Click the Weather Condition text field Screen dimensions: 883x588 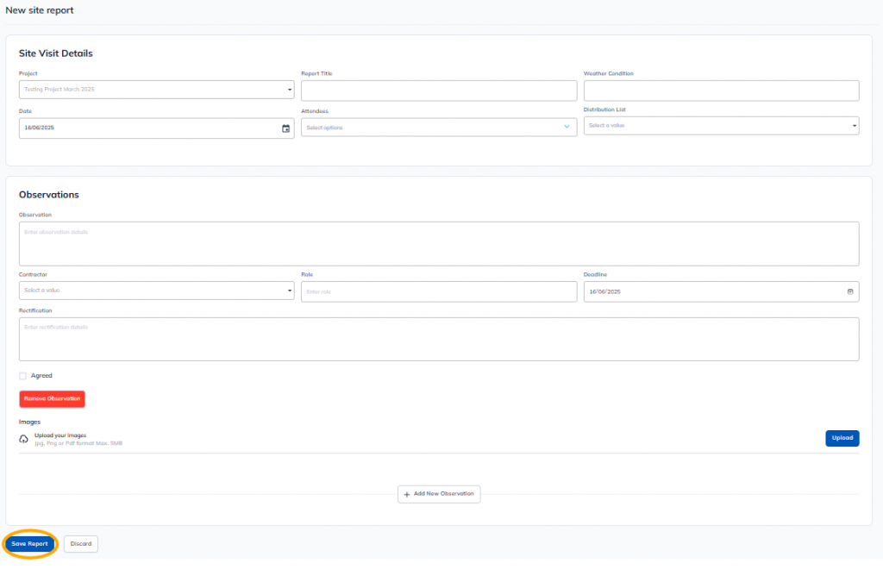[x=721, y=91]
